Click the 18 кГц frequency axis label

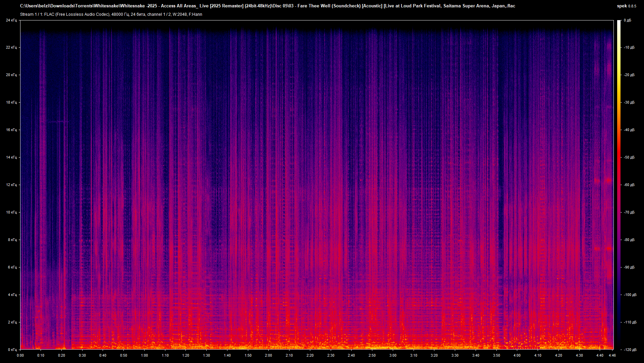pyautogui.click(x=11, y=102)
